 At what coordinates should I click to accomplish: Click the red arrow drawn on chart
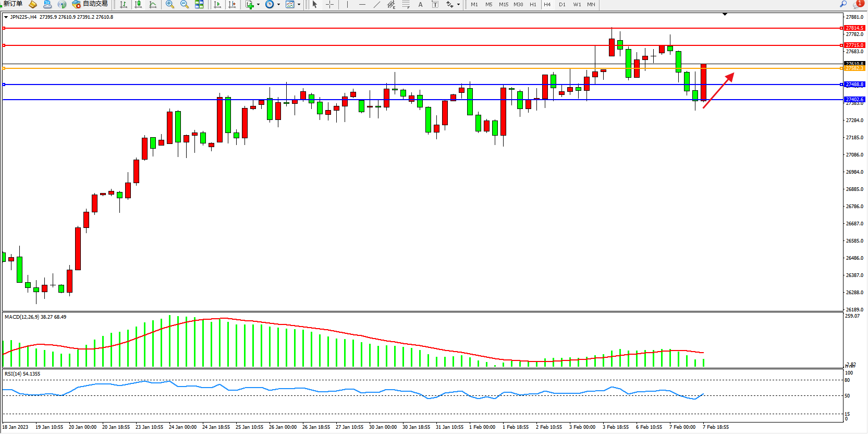coord(718,91)
